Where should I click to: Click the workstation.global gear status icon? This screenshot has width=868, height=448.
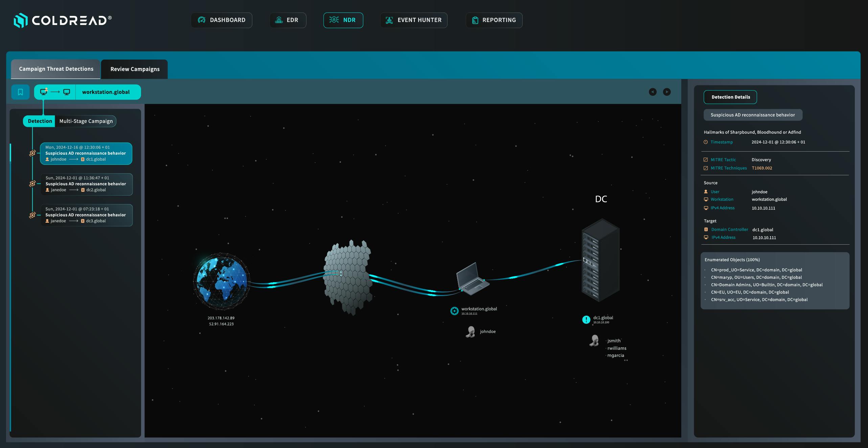click(x=454, y=311)
